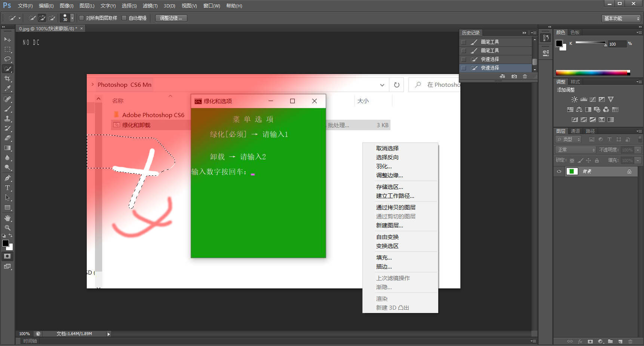The image size is (644, 346).
Task: Switch to 色板 tab
Action: pos(575,33)
